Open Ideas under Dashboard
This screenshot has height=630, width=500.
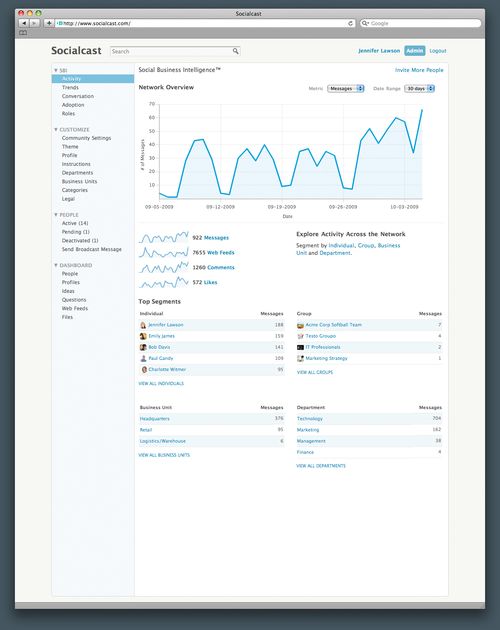point(68,291)
